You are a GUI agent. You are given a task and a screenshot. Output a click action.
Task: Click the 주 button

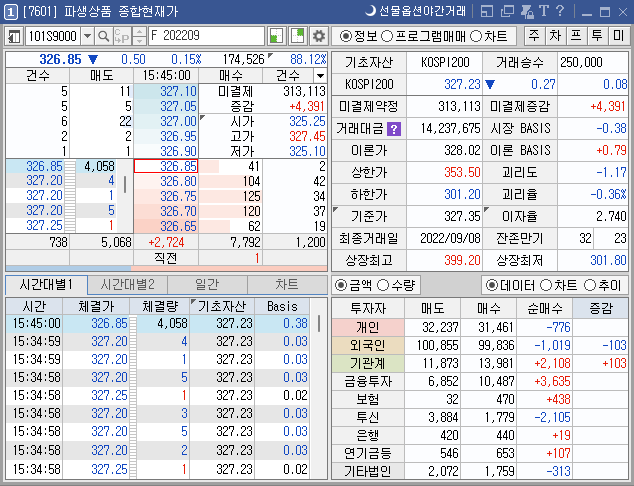coord(535,36)
